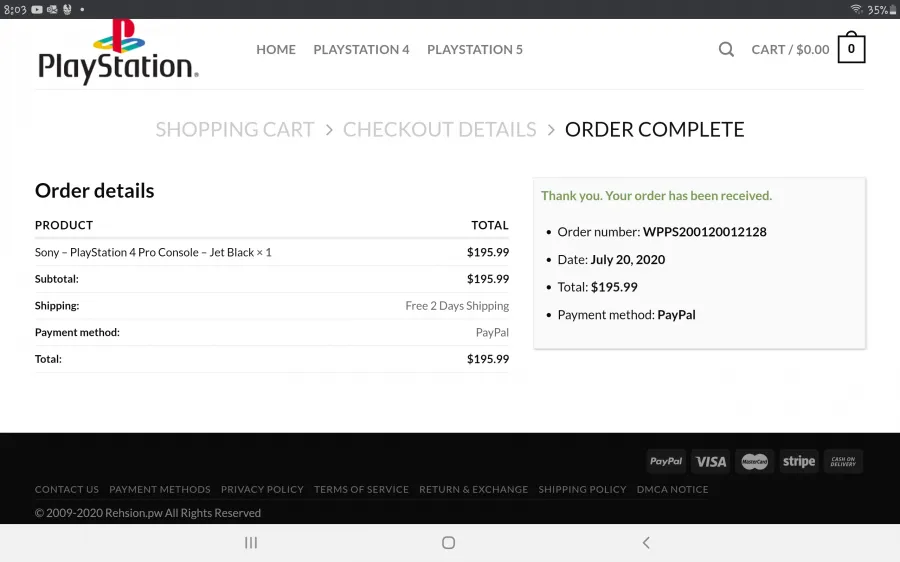
Task: Click the PayPal payment badge in footer
Action: (666, 461)
